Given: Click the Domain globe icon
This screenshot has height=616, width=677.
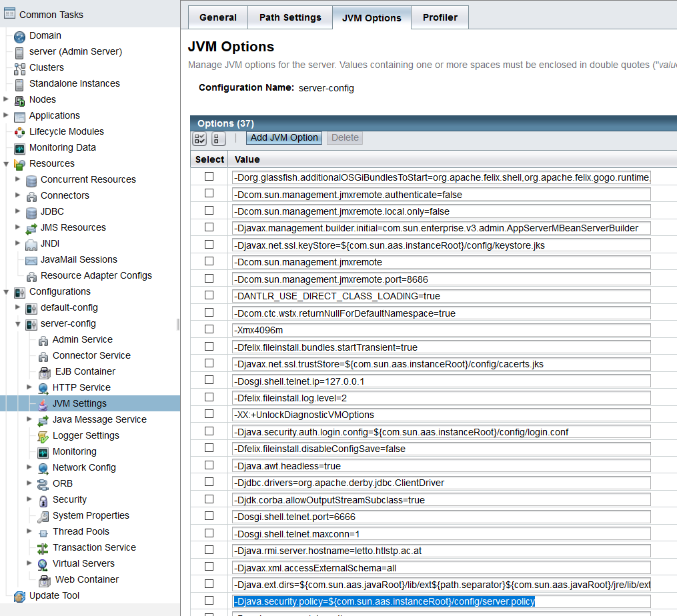Looking at the screenshot, I should click(x=19, y=36).
